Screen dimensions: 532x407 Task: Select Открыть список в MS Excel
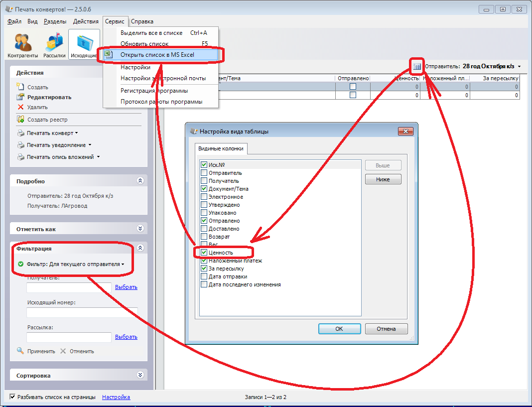click(157, 55)
